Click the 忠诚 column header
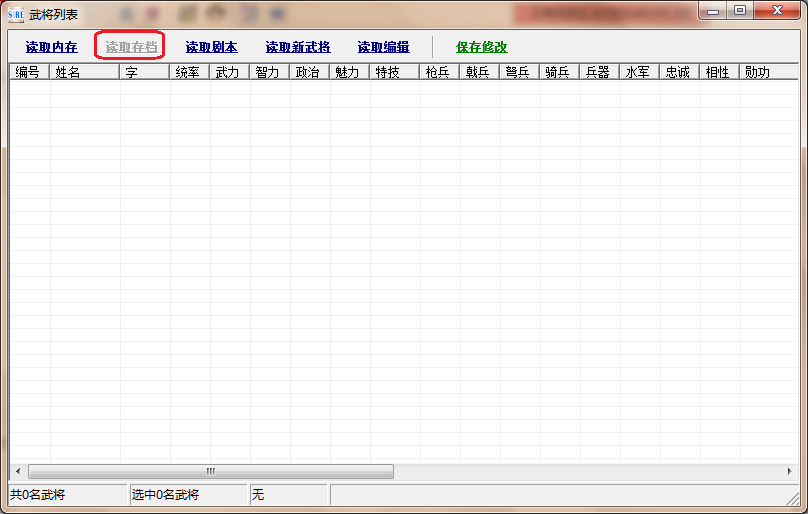Image resolution: width=808 pixels, height=514 pixels. pyautogui.click(x=680, y=72)
